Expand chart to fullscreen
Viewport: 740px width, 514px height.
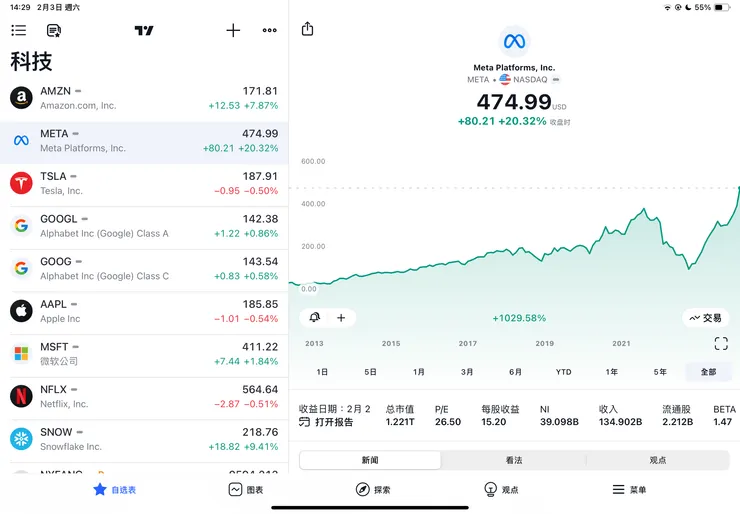point(721,343)
